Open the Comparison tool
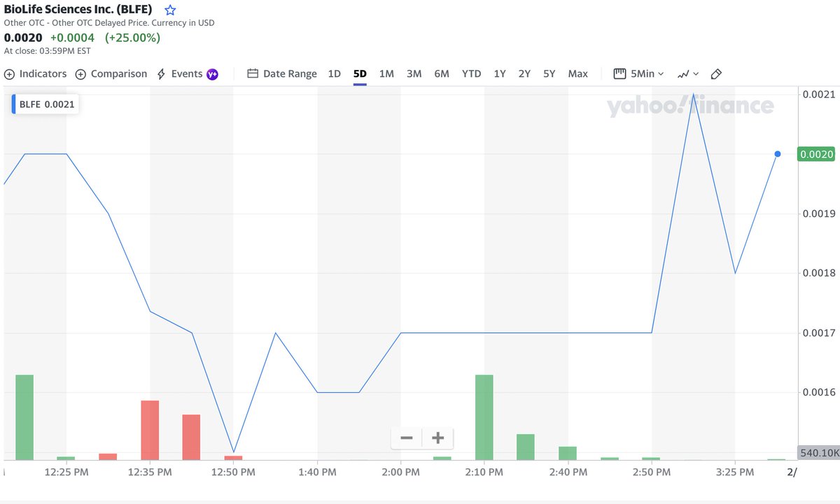Image resolution: width=840 pixels, height=504 pixels. [111, 73]
